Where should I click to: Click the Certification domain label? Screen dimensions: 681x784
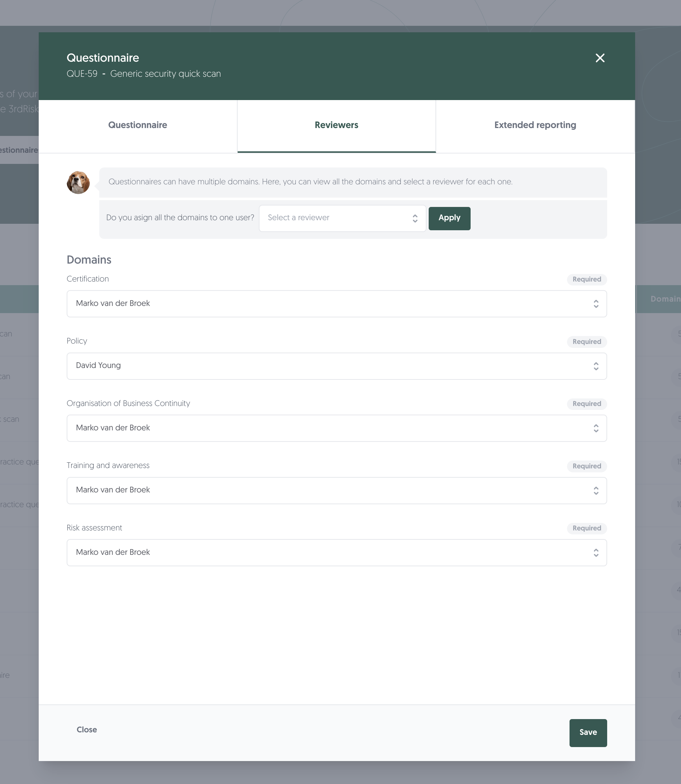coord(88,279)
